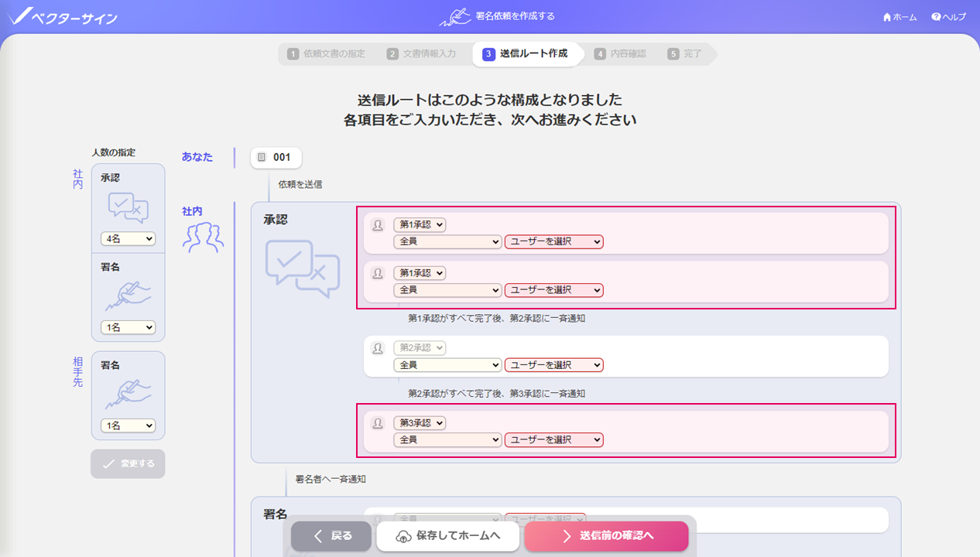Click the 社内 people group icon
The image size is (980, 557).
pos(203,237)
